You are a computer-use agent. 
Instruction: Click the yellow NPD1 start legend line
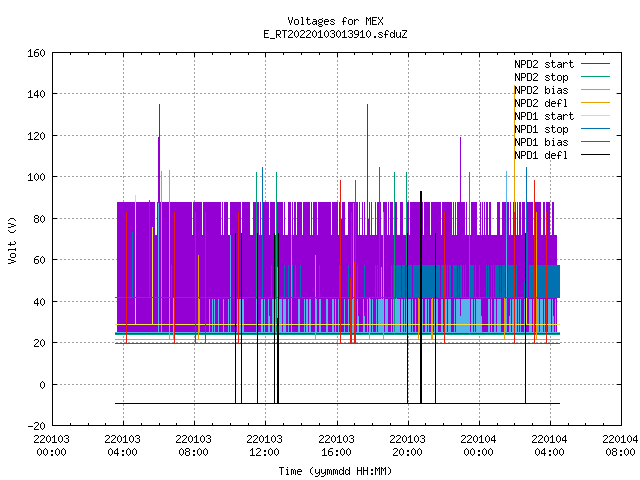pyautogui.click(x=595, y=116)
